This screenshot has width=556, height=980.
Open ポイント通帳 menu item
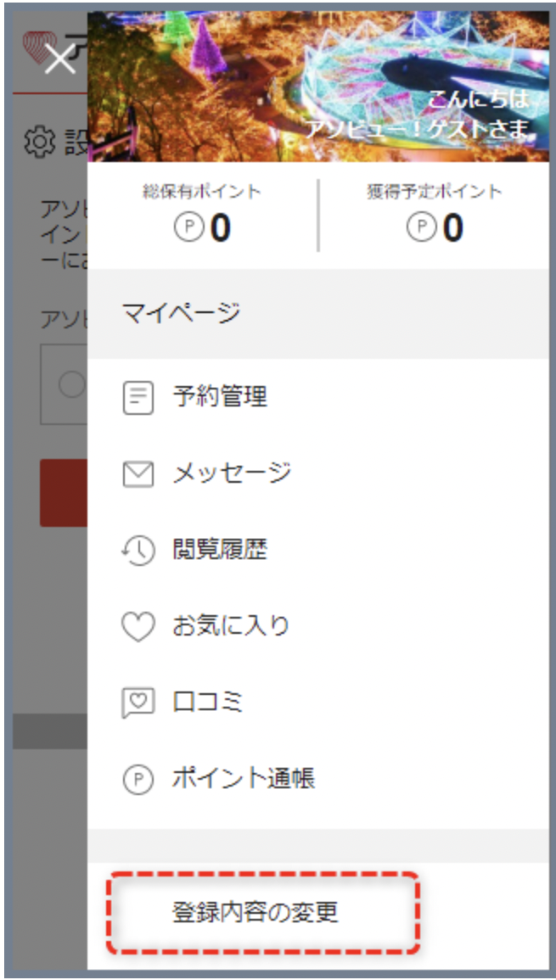[318, 780]
